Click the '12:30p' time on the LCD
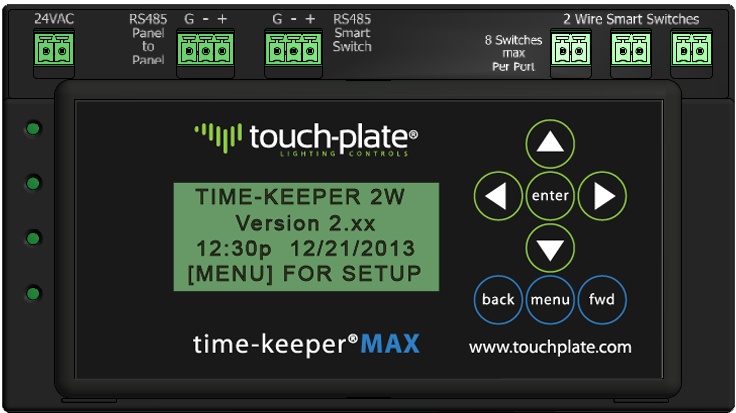Screen dimensions: 736x413 [x=234, y=249]
